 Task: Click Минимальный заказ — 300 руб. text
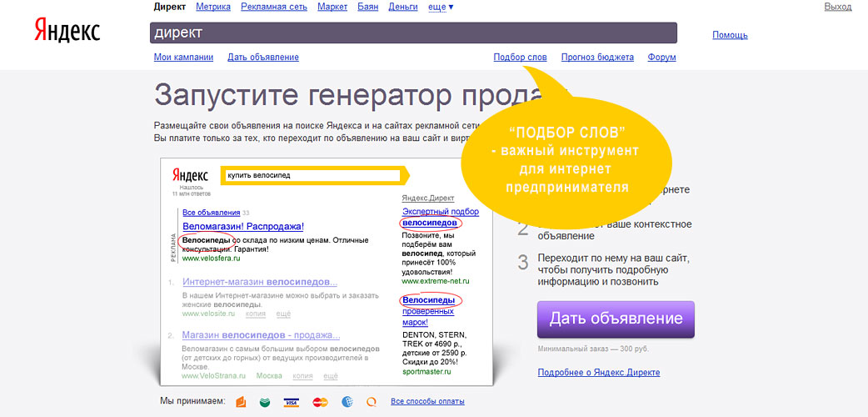pos(593,349)
